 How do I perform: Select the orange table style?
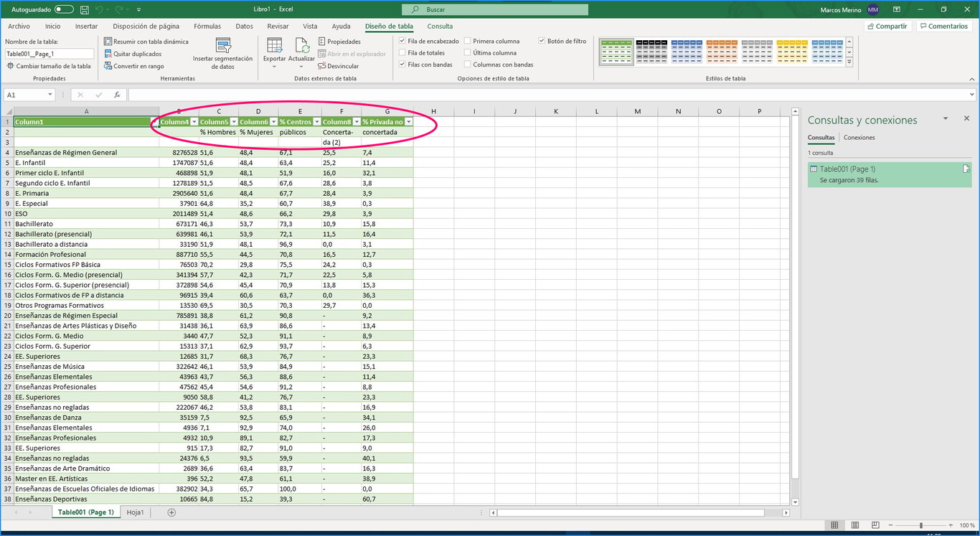[722, 52]
